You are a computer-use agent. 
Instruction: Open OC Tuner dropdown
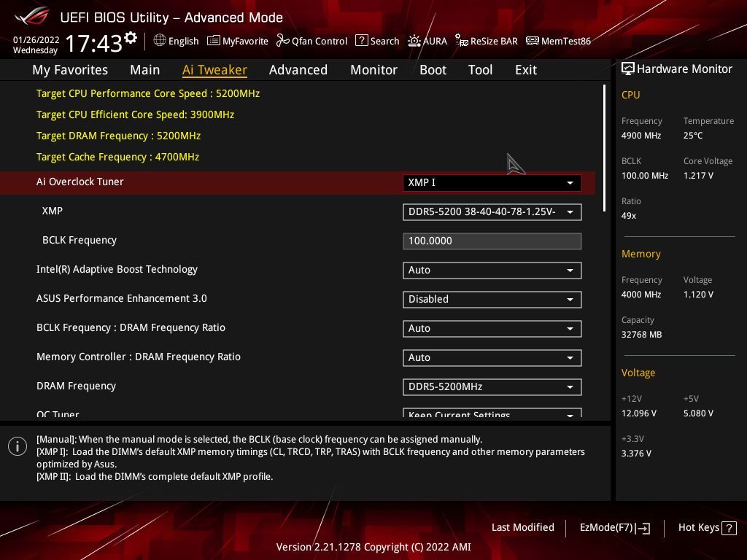pos(492,413)
